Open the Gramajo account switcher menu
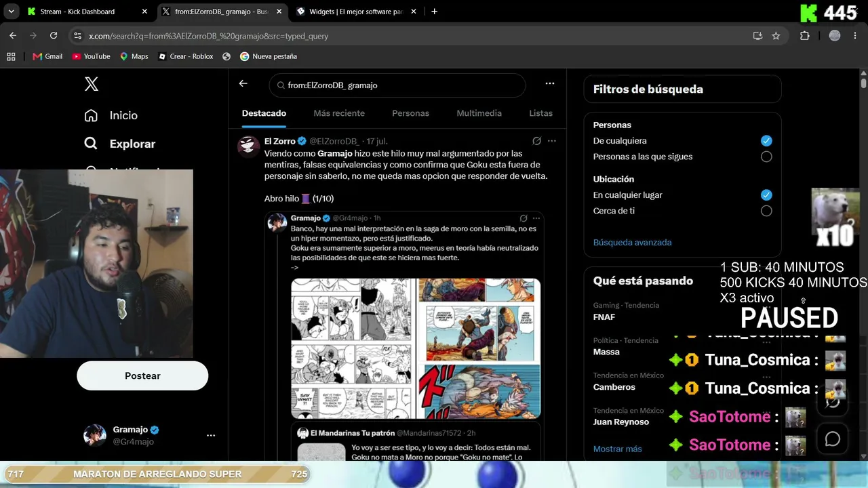Viewport: 868px width, 488px height. coord(149,435)
